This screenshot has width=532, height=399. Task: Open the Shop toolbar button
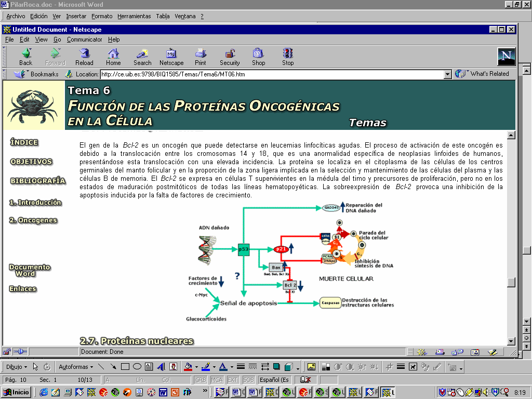point(259,57)
